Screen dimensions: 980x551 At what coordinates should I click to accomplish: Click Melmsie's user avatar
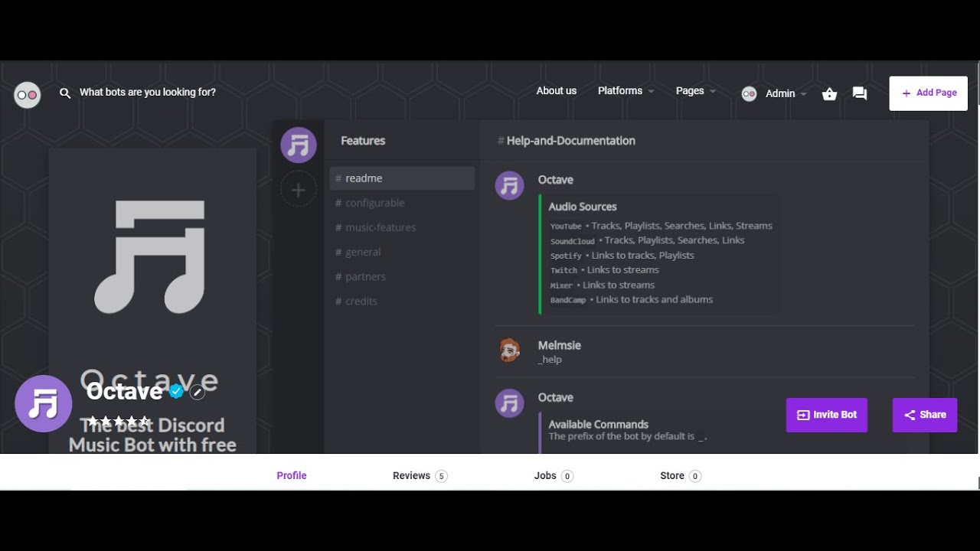(x=509, y=350)
